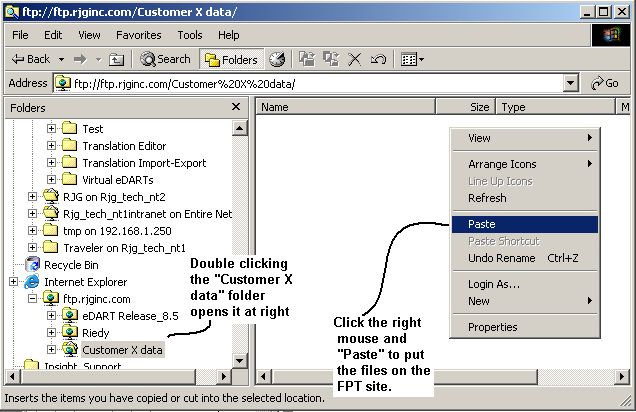Image resolution: width=636 pixels, height=412 pixels.
Task: Select RJG on Rjg_tech_nt2 network drive icon
Action: (x=51, y=196)
